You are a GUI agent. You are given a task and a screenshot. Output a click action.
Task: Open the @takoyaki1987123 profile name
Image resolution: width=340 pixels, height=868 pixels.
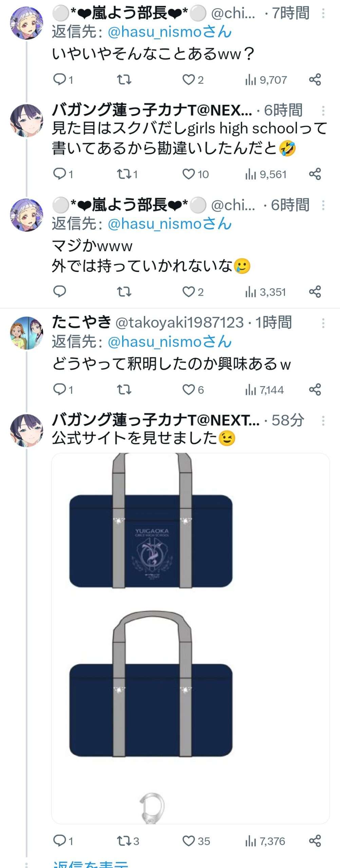(x=179, y=322)
